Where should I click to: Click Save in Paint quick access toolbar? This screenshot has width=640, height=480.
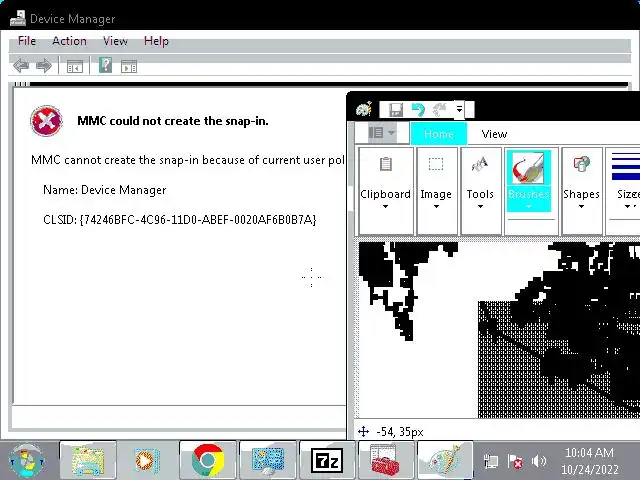coord(396,109)
